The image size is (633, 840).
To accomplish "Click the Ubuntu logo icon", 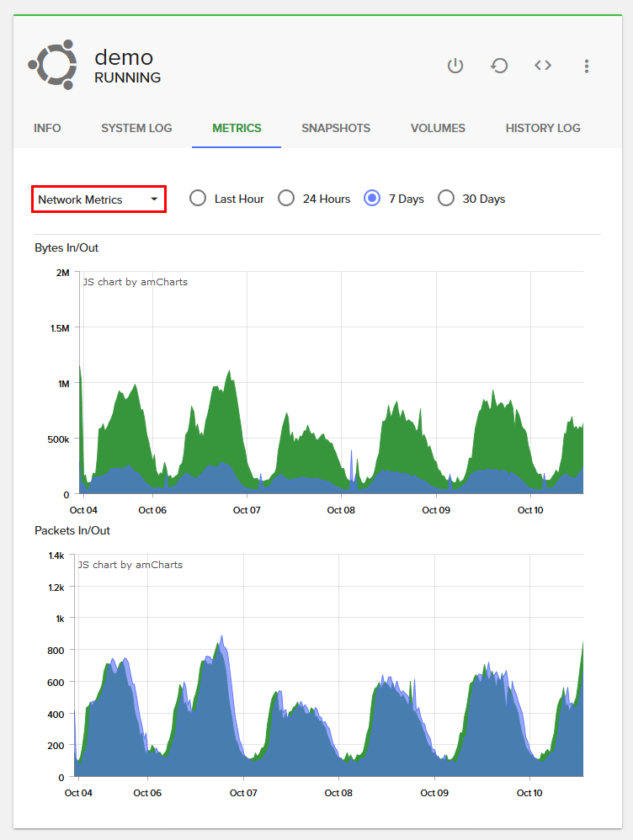I will (52, 64).
